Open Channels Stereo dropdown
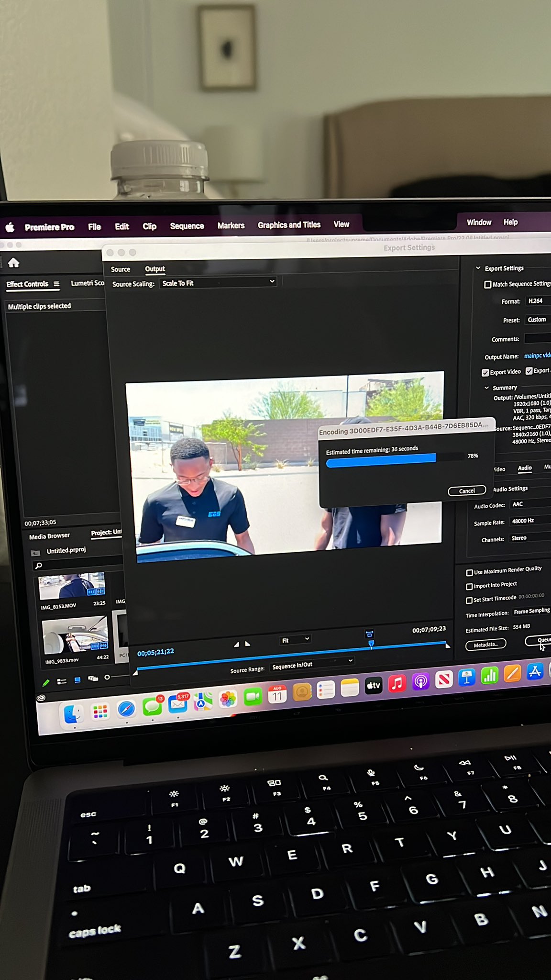 [529, 538]
